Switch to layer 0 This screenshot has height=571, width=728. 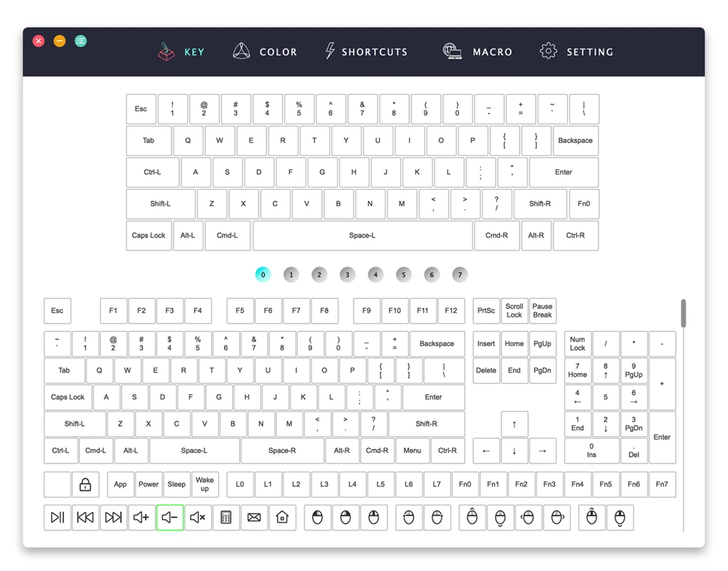(262, 275)
